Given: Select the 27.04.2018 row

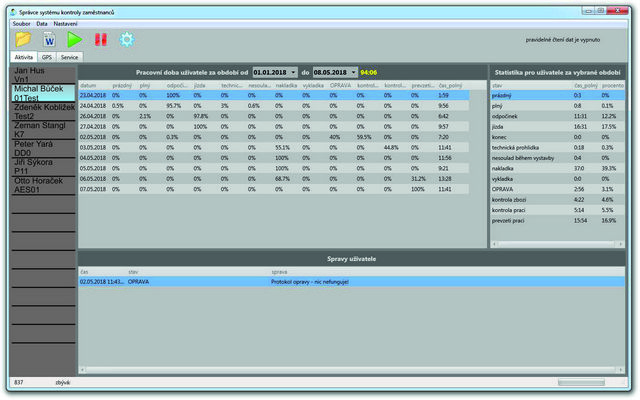Looking at the screenshot, I should pyautogui.click(x=273, y=127).
